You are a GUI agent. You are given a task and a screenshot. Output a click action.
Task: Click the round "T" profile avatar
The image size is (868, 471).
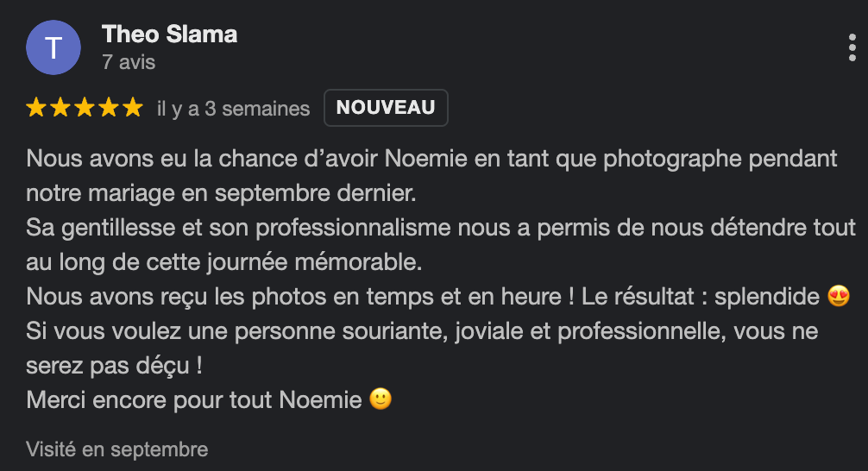(x=53, y=47)
